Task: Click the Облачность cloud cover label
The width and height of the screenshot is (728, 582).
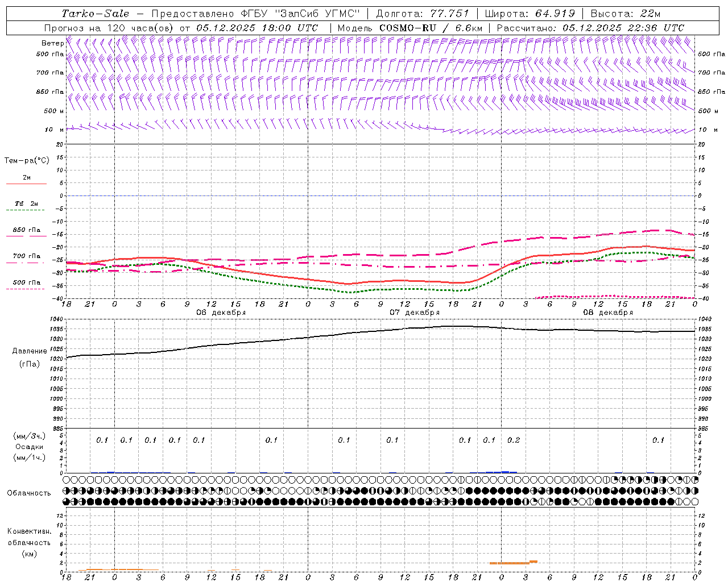Action: [29, 493]
